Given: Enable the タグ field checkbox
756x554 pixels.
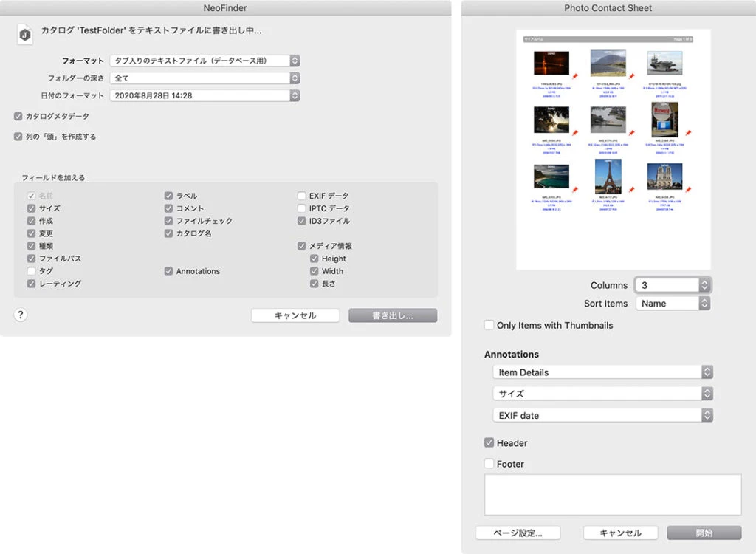Looking at the screenshot, I should click(31, 271).
